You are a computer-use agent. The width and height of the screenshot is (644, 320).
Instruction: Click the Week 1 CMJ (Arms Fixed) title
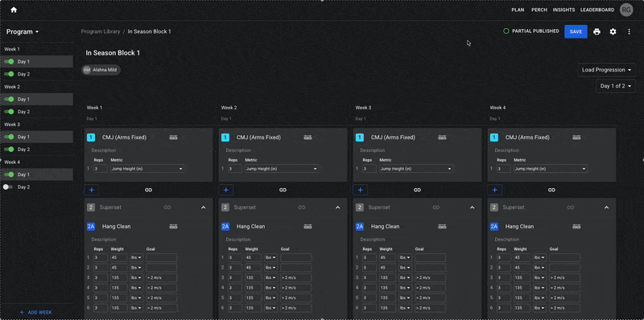(124, 137)
